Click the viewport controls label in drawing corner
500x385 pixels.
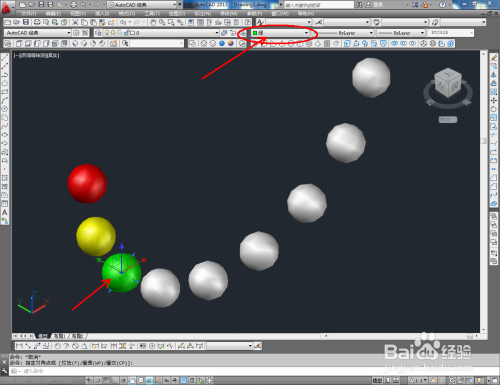pyautogui.click(x=37, y=55)
